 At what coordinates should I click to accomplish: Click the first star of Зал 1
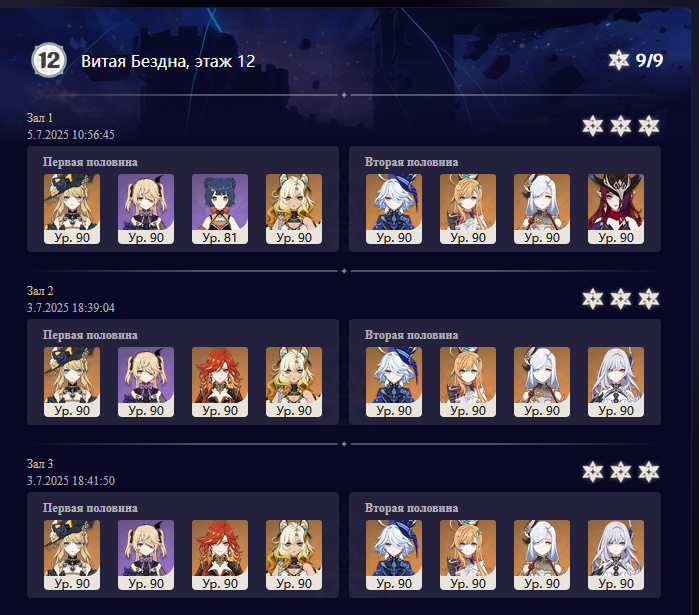pyautogui.click(x=593, y=126)
